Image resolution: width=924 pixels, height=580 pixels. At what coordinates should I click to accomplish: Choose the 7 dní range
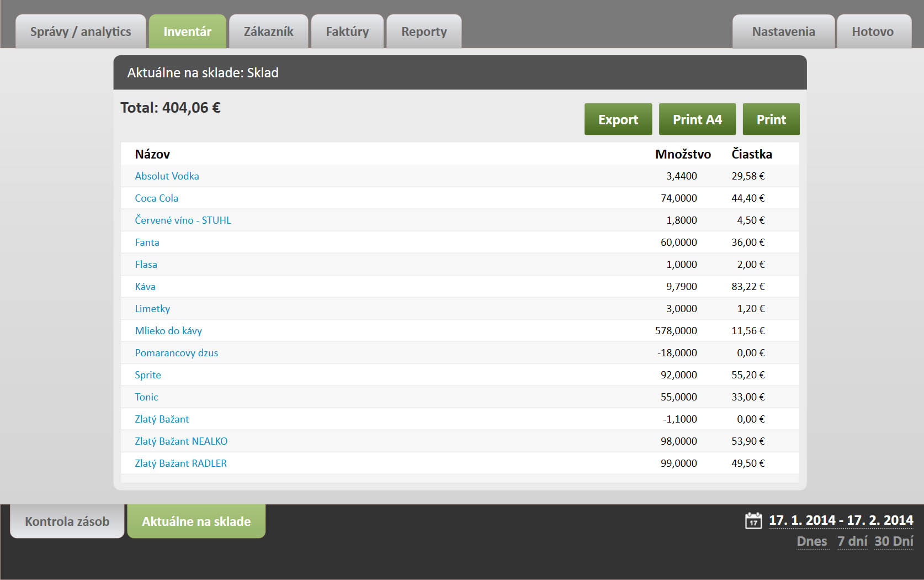852,541
